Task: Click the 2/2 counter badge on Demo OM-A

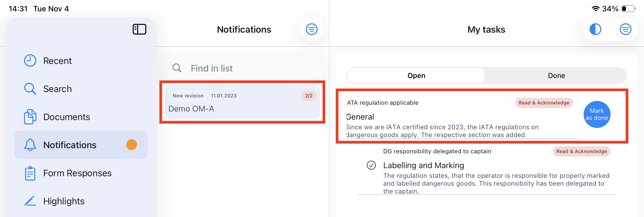Action: (x=309, y=96)
